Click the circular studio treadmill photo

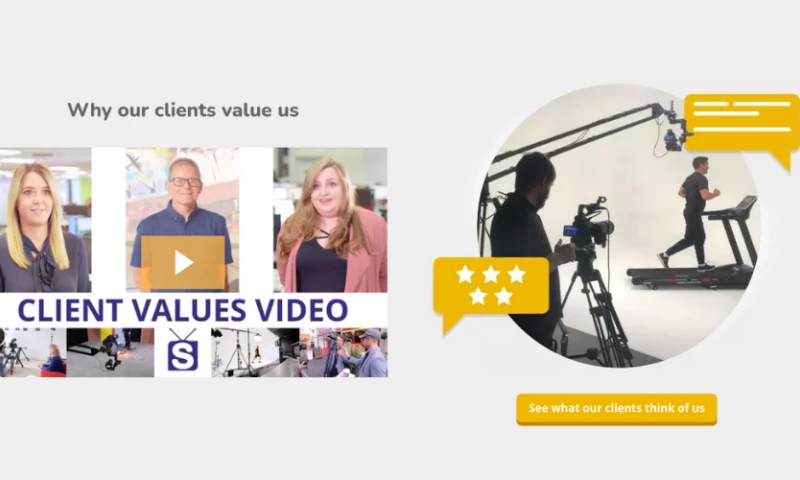click(x=618, y=225)
